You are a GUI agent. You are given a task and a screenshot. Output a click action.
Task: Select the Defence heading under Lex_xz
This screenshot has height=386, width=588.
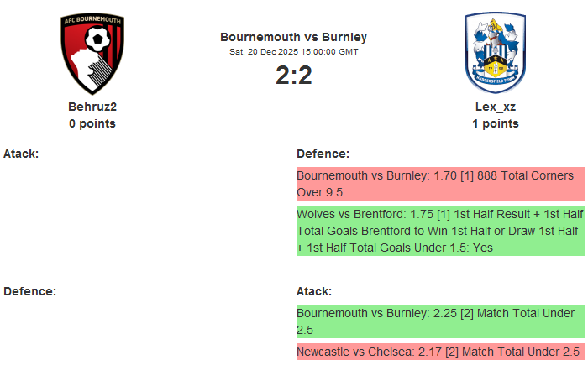(323, 154)
